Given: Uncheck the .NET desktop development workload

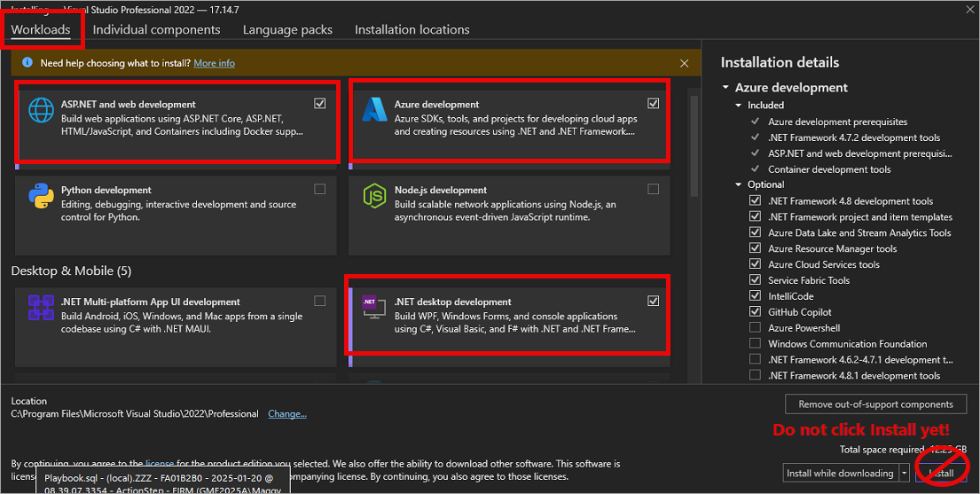Looking at the screenshot, I should [x=653, y=301].
